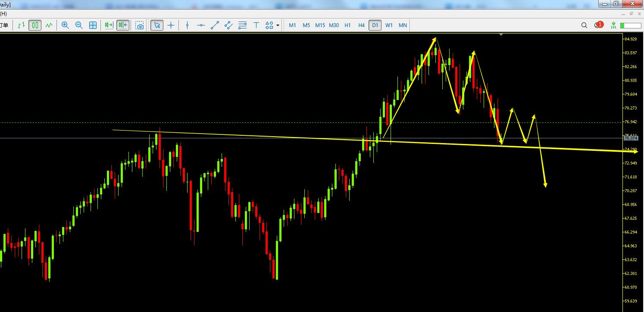Switch timeframe to M1
Image resolution: width=644 pixels, height=312 pixels.
[293, 25]
